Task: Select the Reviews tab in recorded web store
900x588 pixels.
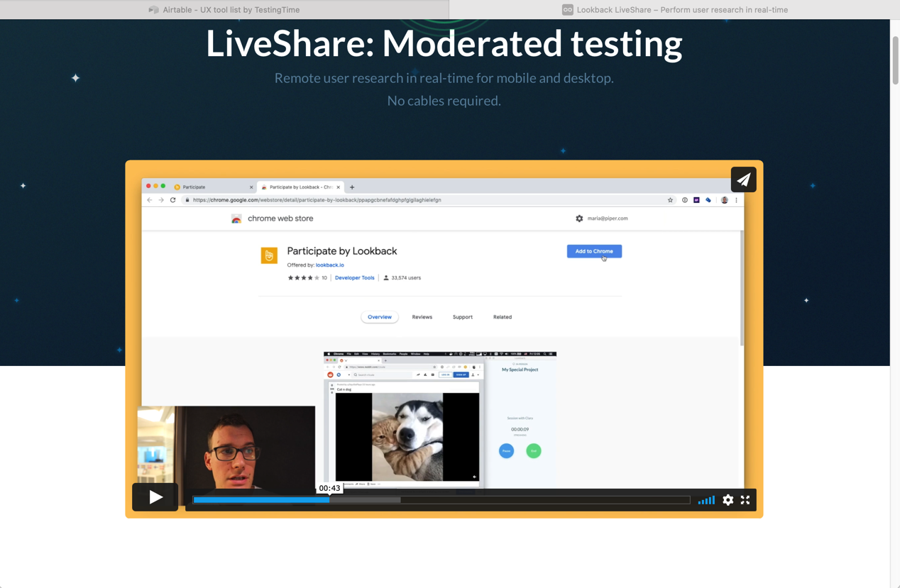Action: (422, 317)
